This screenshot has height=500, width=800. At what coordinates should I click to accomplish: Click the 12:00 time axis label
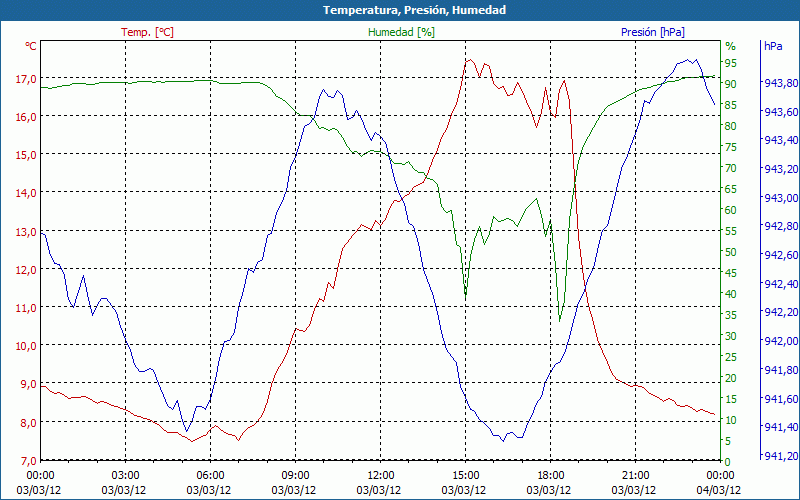click(380, 475)
